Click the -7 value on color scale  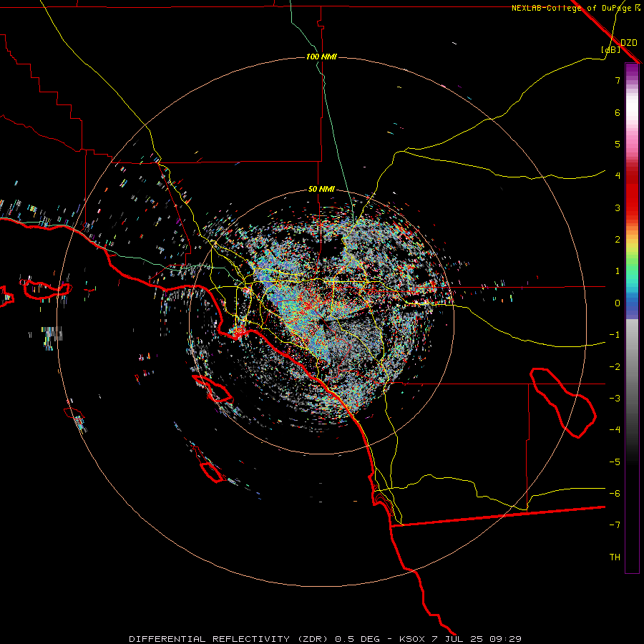[x=615, y=525]
